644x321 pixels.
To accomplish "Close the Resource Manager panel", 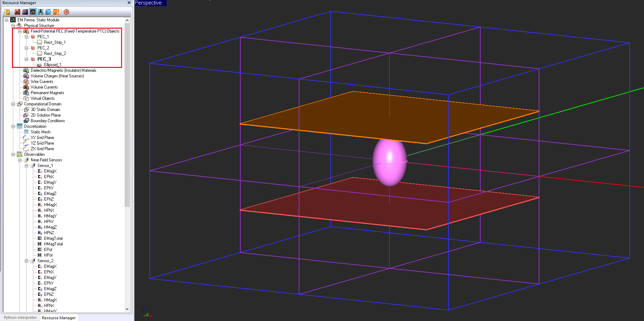I will (129, 3).
